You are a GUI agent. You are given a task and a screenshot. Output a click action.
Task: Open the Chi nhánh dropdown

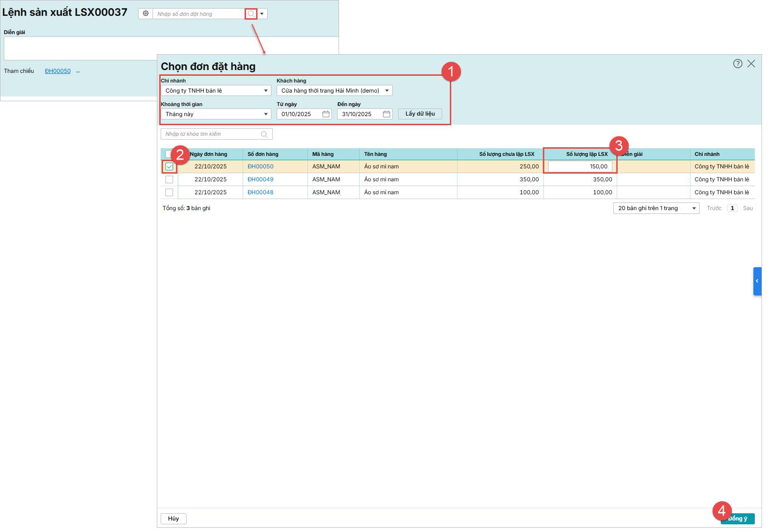click(216, 91)
